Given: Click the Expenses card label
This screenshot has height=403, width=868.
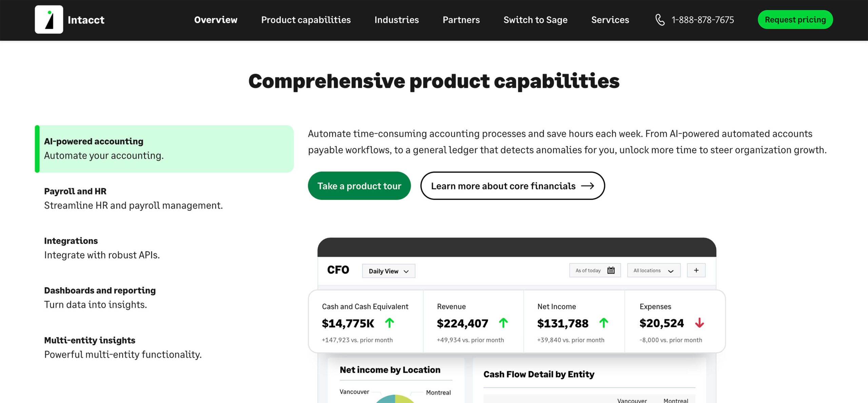Looking at the screenshot, I should click(655, 306).
